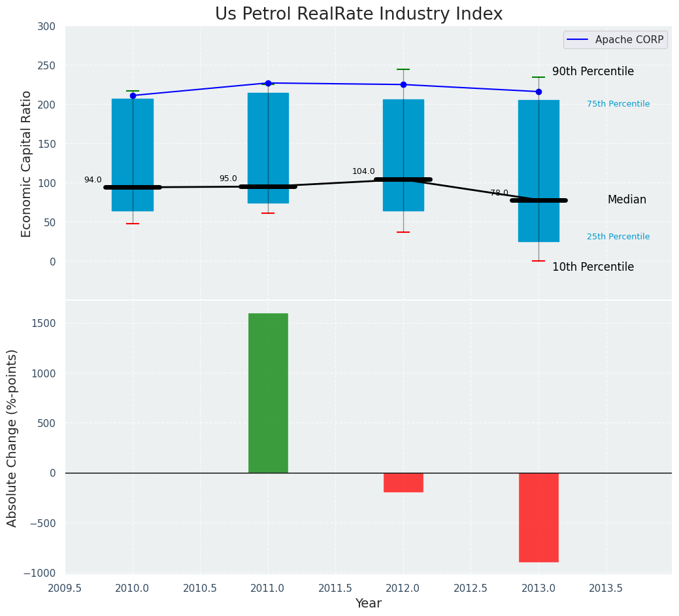Select the 75th Percentile label
This screenshot has height=616, width=679.
point(618,104)
